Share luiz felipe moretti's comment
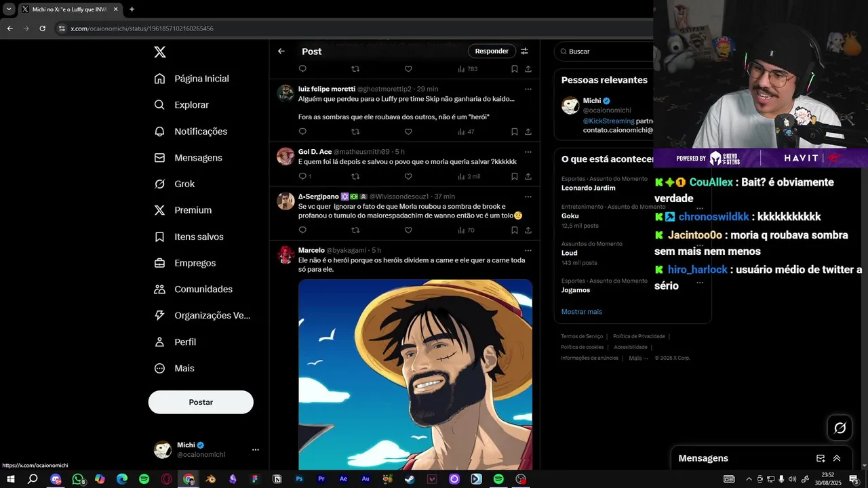The height and width of the screenshot is (488, 868). coord(528,131)
